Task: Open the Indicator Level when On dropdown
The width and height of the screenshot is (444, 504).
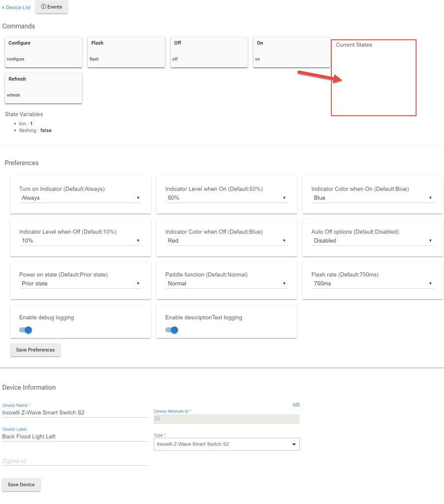Action: (x=226, y=198)
